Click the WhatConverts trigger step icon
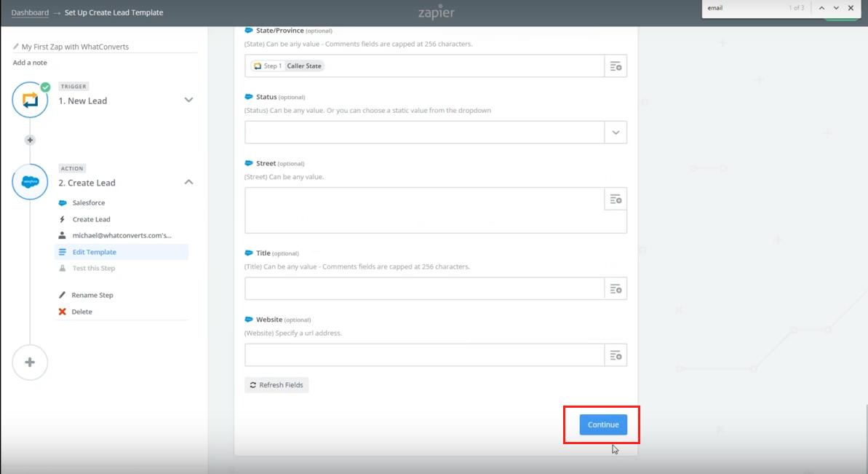Image resolution: width=868 pixels, height=474 pixels. (30, 100)
